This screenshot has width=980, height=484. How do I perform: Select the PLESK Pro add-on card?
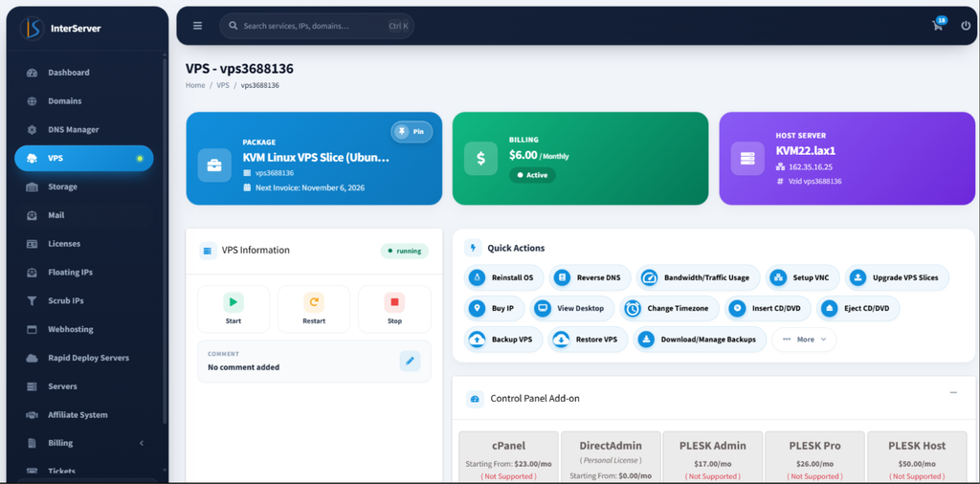point(814,457)
